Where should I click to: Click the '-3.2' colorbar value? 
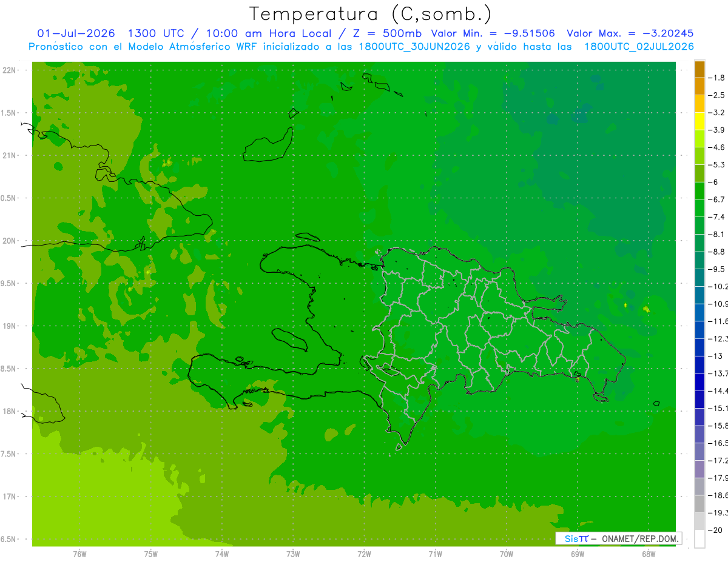tap(717, 113)
